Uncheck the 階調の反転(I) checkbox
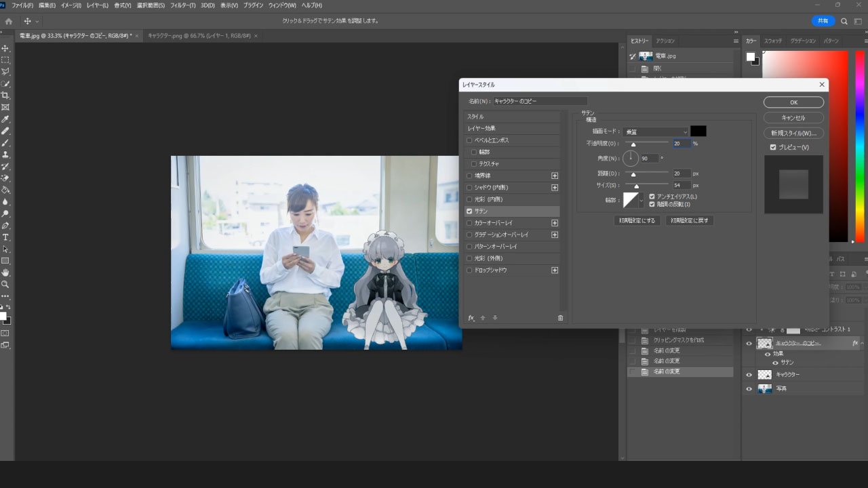Viewport: 868px width, 488px height. (652, 204)
